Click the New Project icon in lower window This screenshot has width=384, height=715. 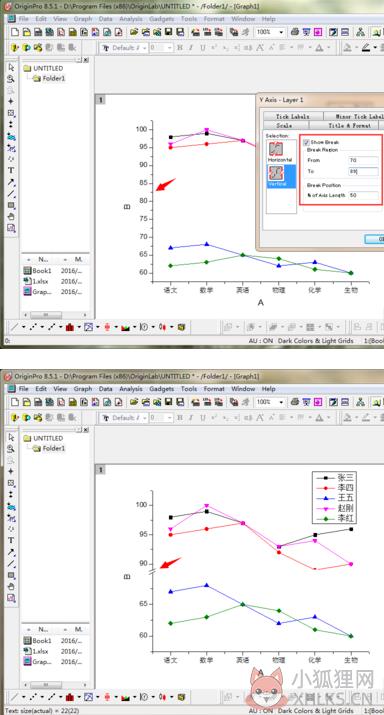[x=15, y=402]
